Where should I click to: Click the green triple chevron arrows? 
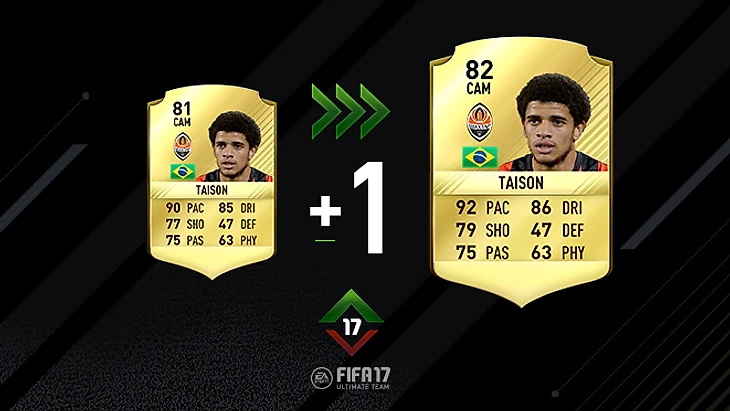(x=351, y=111)
